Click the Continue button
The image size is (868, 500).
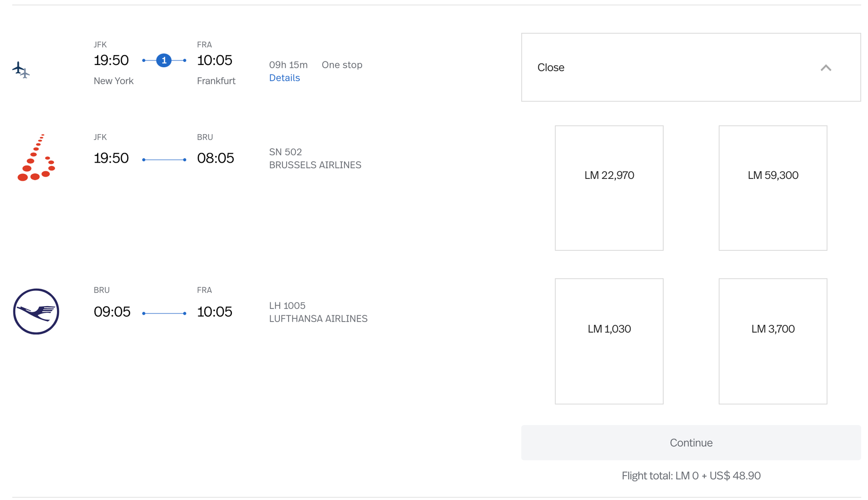click(691, 443)
